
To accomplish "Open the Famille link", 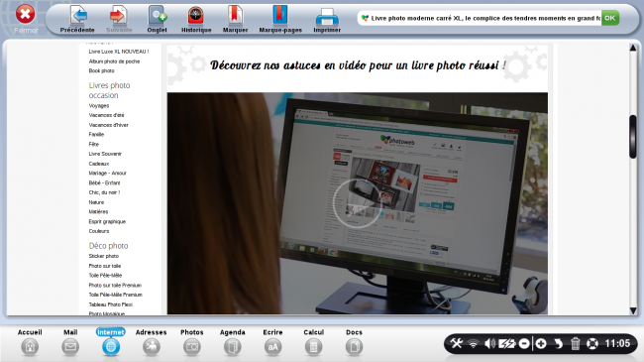I will click(96, 135).
